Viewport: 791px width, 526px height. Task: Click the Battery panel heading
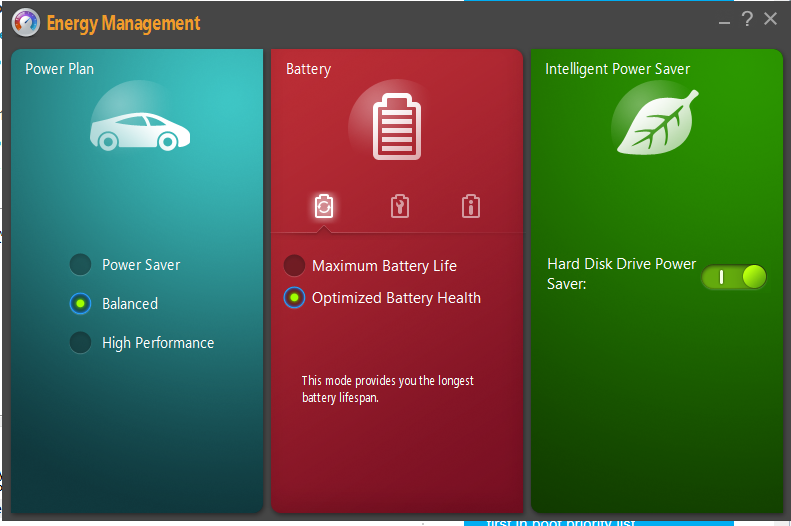coord(308,69)
